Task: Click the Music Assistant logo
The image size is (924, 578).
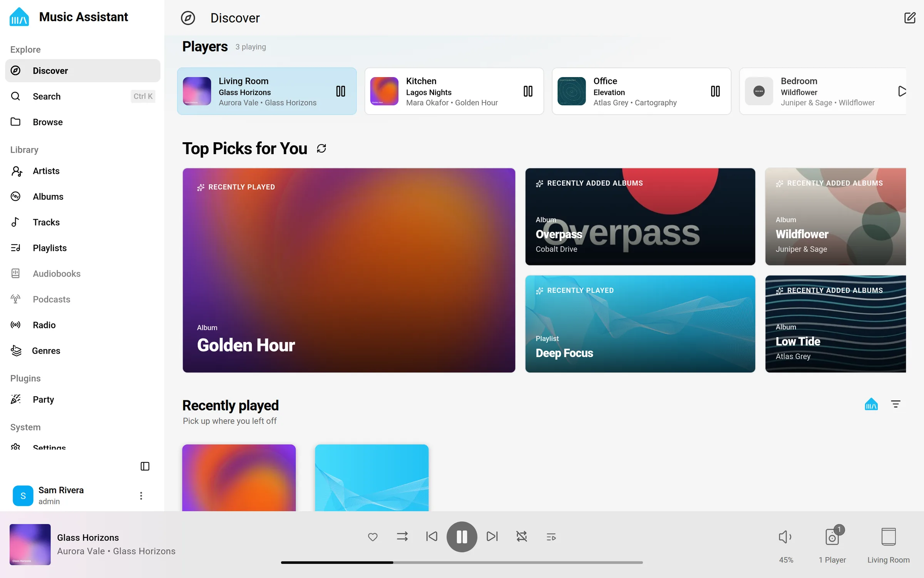Action: click(19, 17)
